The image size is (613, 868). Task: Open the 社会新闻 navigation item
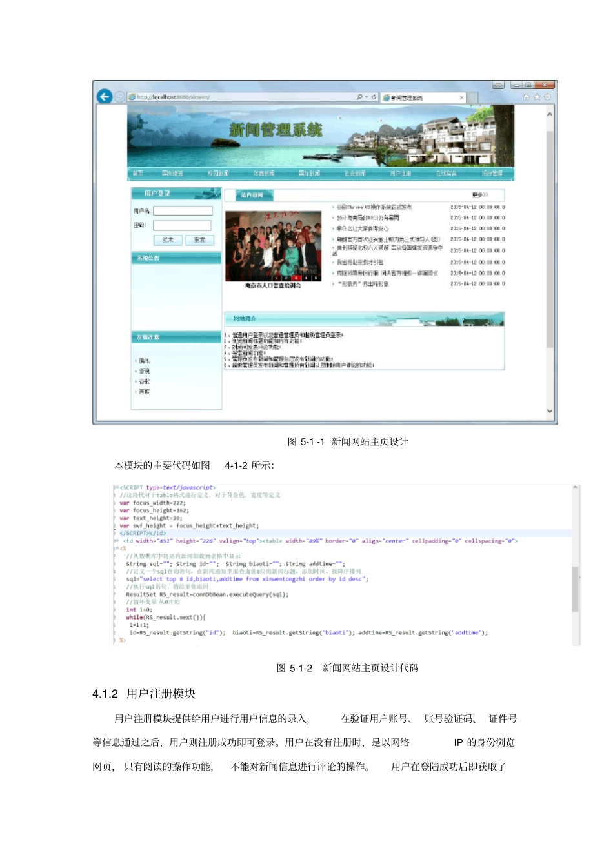pyautogui.click(x=355, y=174)
